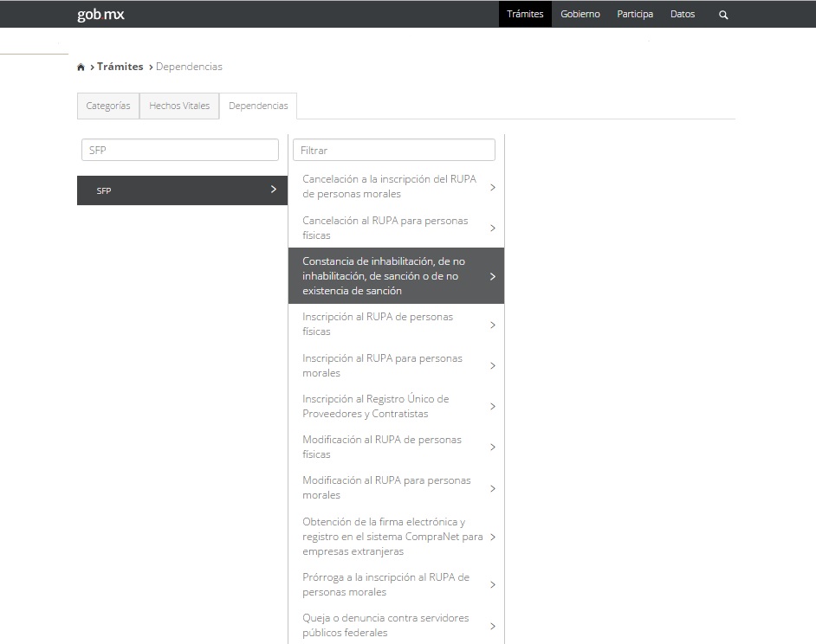
Task: Click the Trámites breadcrumb link
Action: tap(120, 67)
